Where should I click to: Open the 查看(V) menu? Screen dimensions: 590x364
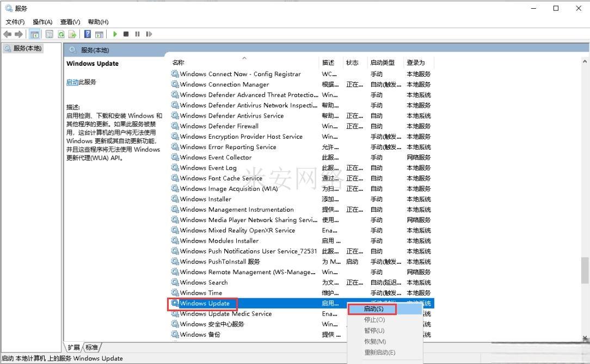tap(70, 22)
